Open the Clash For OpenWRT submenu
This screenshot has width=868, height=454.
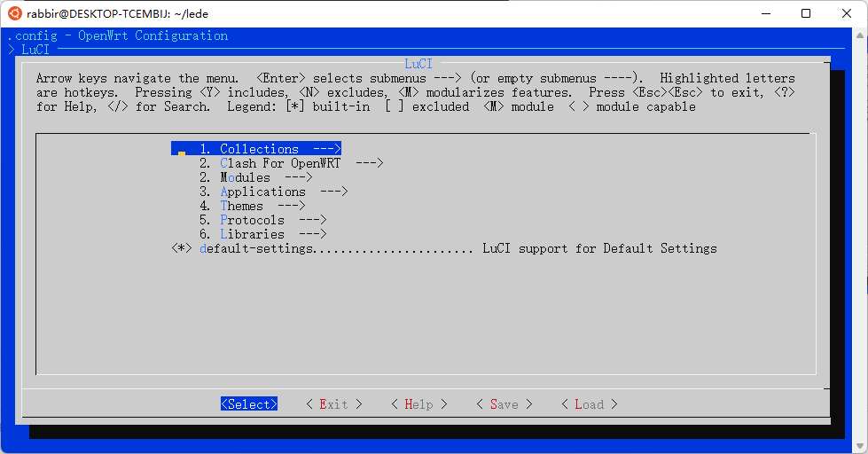[291, 163]
